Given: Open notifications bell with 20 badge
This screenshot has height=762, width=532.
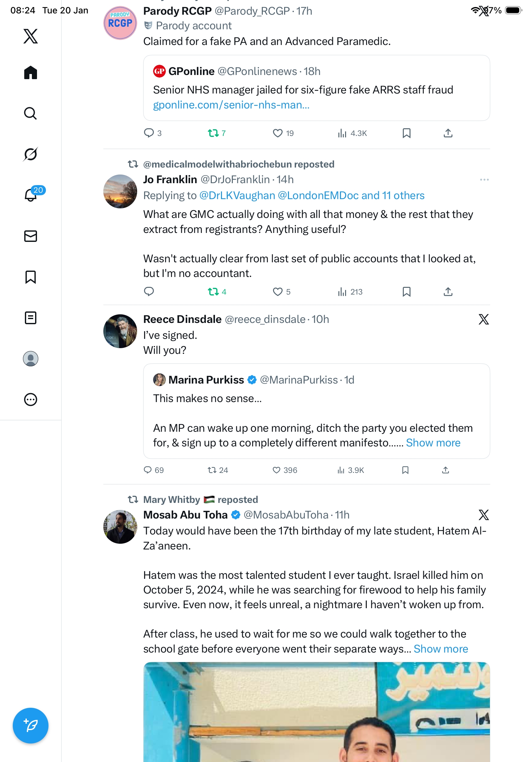Looking at the screenshot, I should 31,195.
